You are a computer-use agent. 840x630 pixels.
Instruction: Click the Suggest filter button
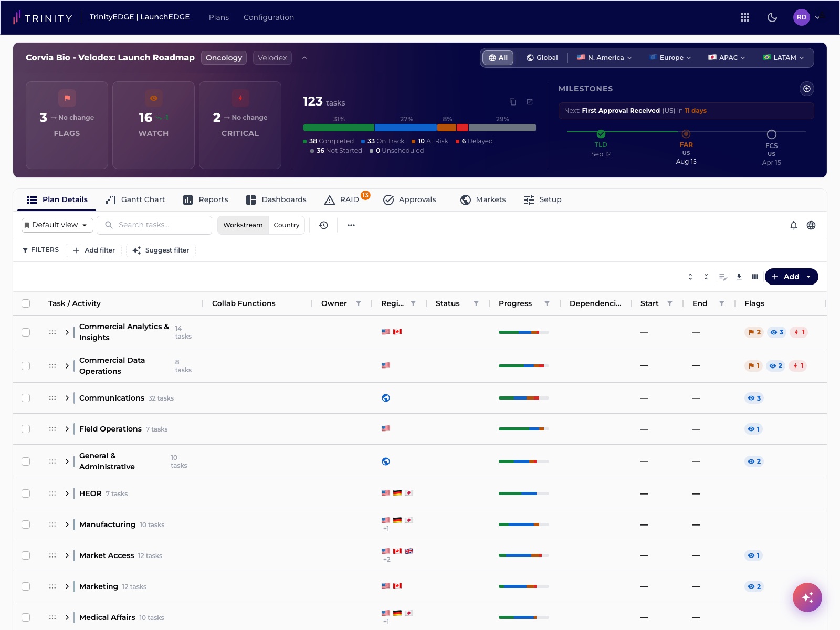161,250
